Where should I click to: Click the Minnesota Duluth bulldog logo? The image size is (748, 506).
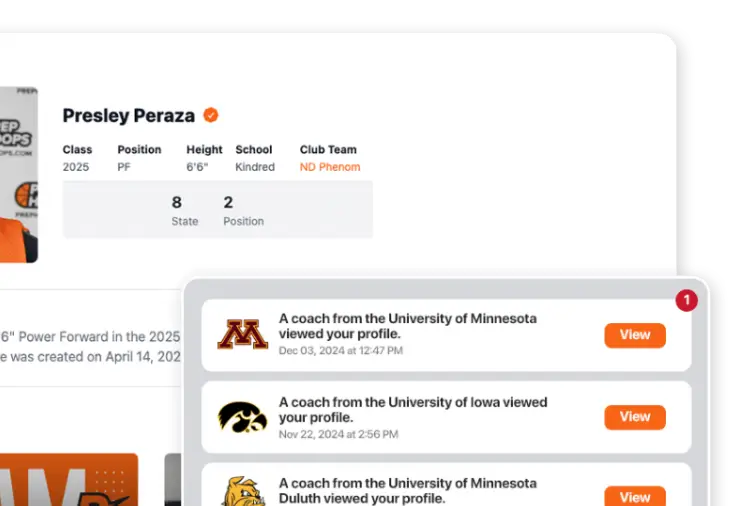(243, 491)
